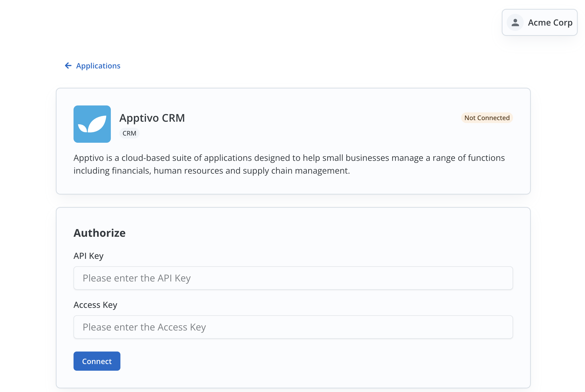Viewport: 585px width, 392px height.
Task: Click the Connect button
Action: pyautogui.click(x=97, y=361)
